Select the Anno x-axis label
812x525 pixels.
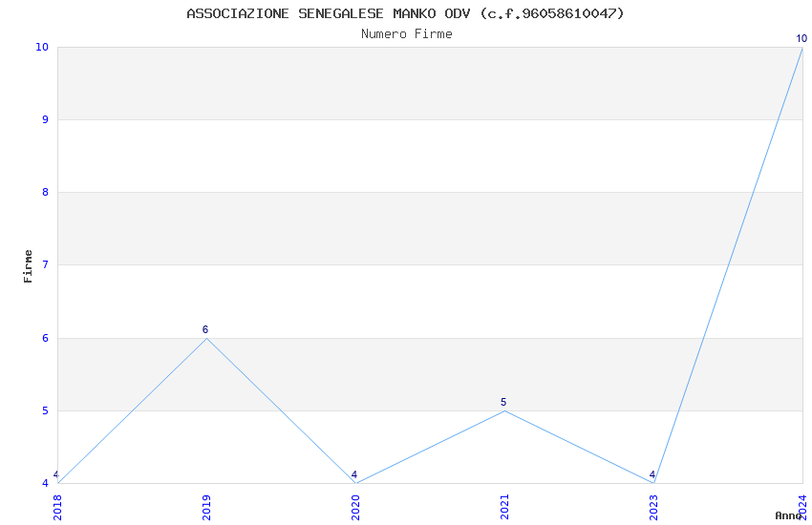point(788,515)
